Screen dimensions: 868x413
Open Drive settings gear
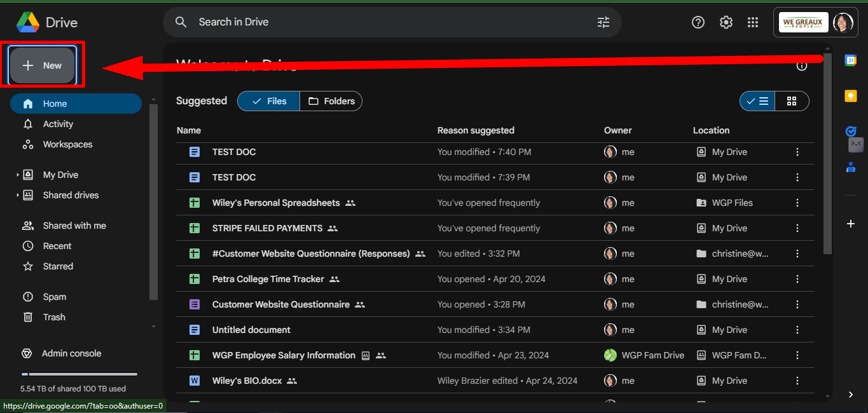click(x=726, y=22)
